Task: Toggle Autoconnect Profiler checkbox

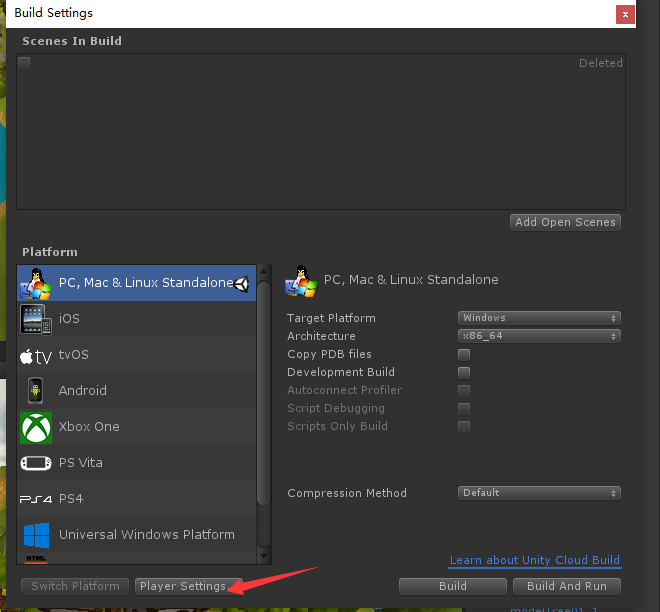Action: coord(464,391)
